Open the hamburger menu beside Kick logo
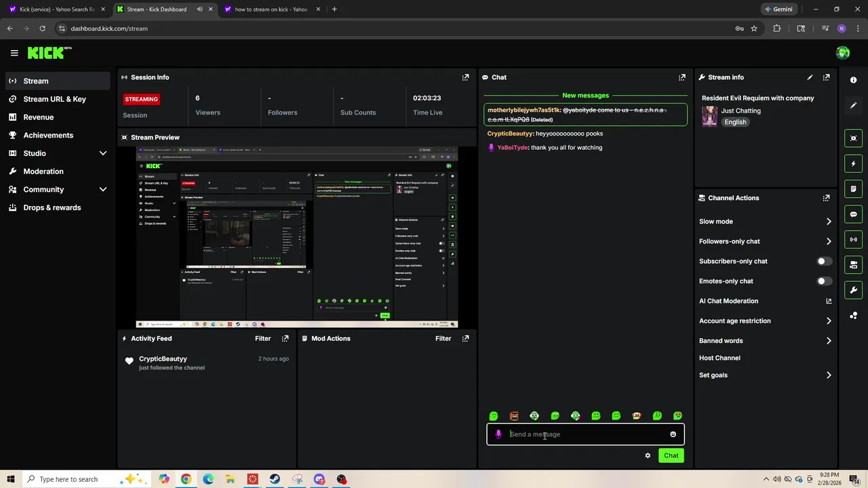868x488 pixels. [x=14, y=53]
